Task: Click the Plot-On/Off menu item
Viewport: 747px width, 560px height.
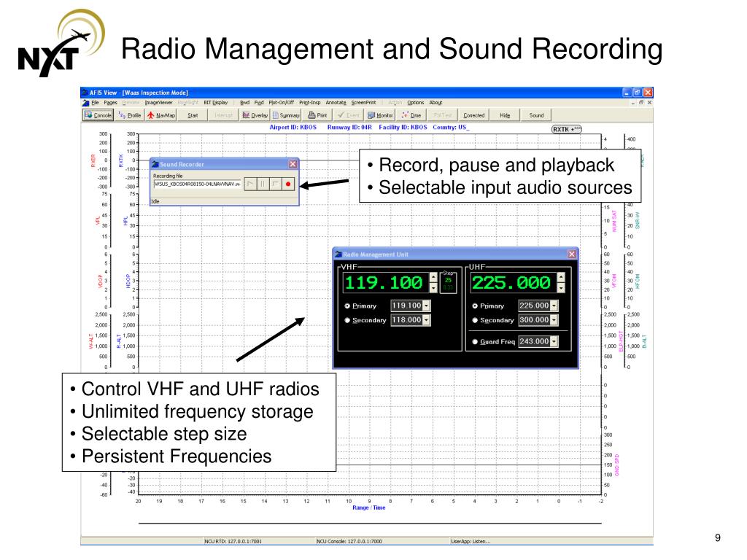Action: tap(281, 102)
